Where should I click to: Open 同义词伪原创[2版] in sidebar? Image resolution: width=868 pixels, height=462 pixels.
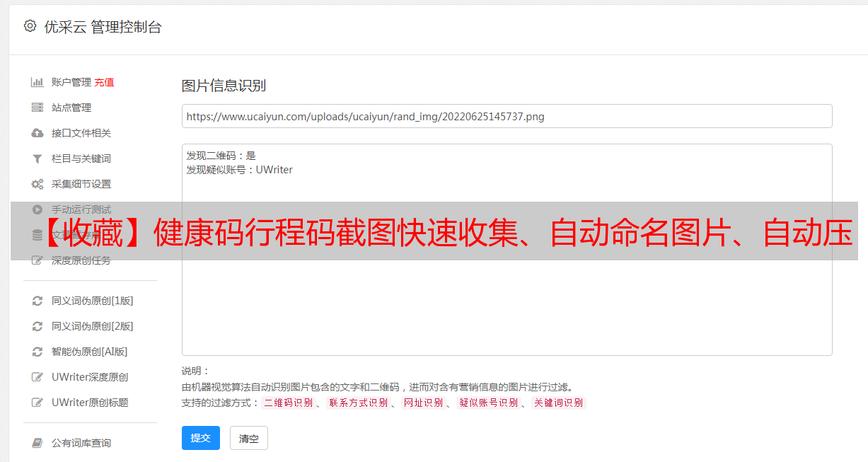(93, 326)
